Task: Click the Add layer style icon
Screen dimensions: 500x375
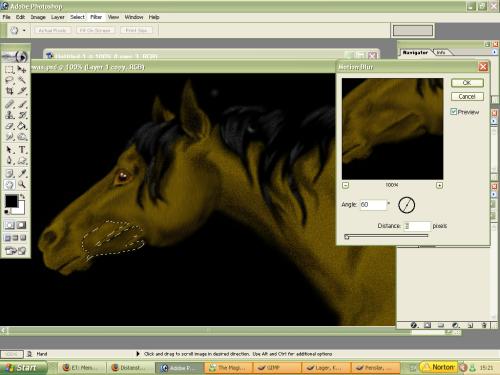Action: point(414,325)
